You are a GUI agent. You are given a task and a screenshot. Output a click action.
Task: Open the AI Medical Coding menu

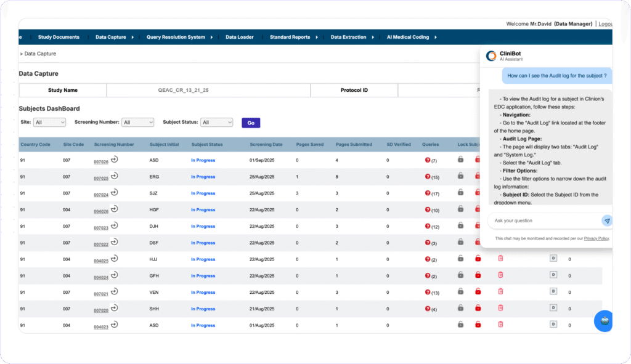point(407,37)
